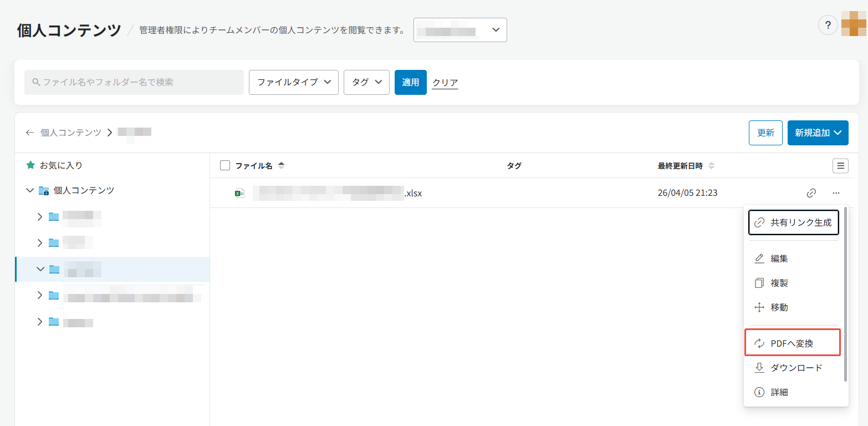The width and height of the screenshot is (868, 426).
Task: Open the タグ filter dropdown
Action: tap(366, 82)
